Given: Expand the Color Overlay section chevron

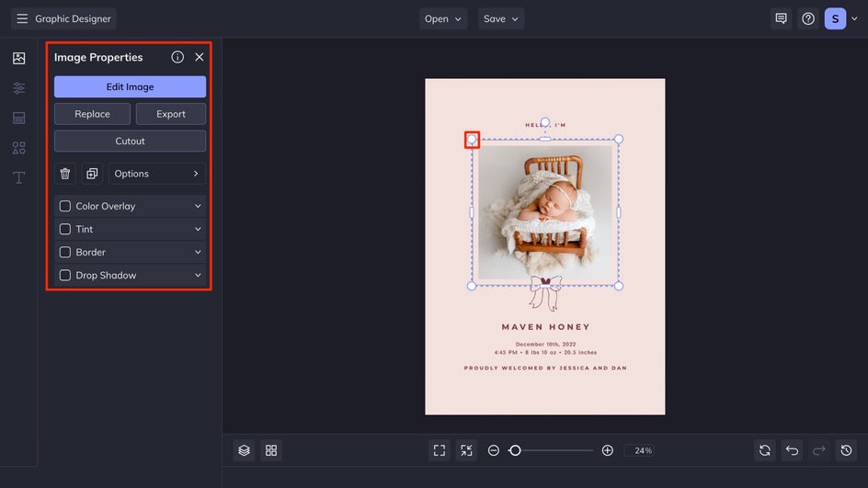Looking at the screenshot, I should coord(198,207).
